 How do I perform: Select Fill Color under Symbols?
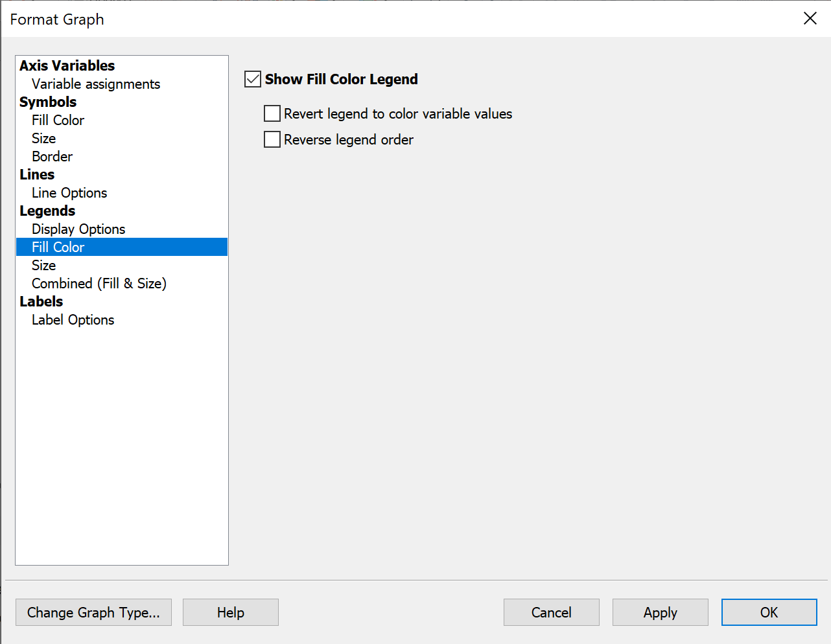(58, 120)
